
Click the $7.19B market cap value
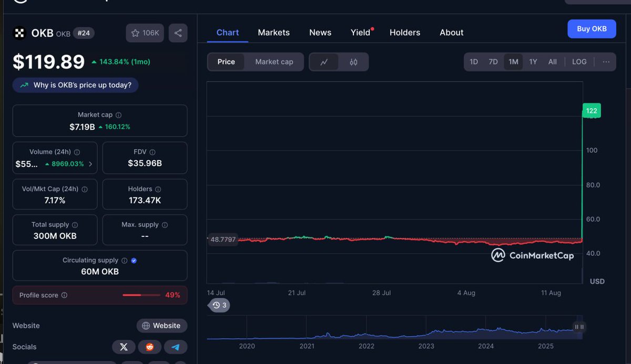(82, 127)
